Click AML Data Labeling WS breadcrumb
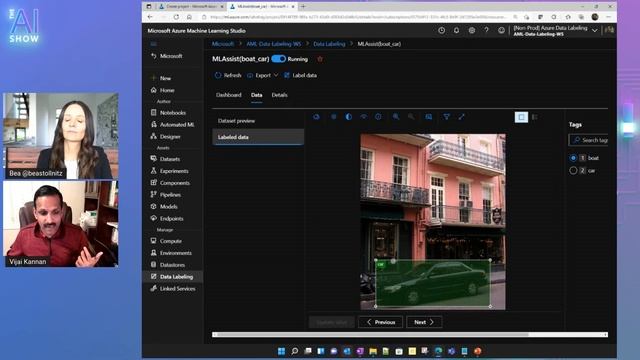This screenshot has height=360, width=640. 273,44
